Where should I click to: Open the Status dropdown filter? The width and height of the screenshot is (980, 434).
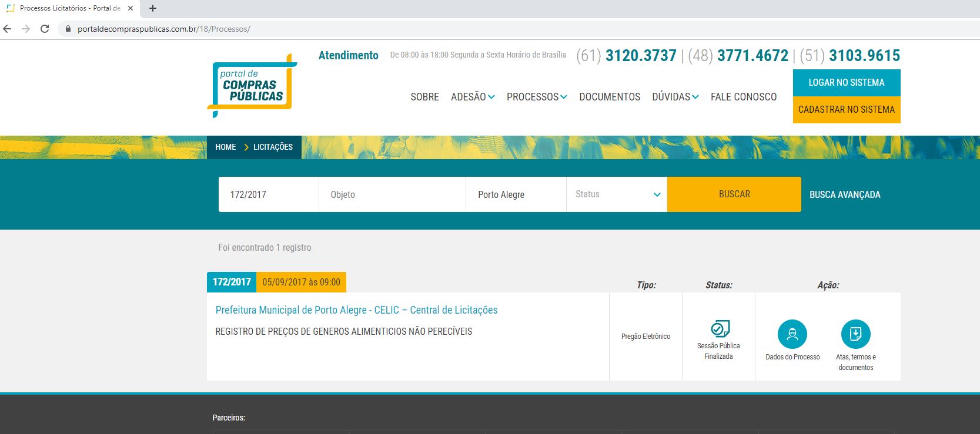pos(616,194)
